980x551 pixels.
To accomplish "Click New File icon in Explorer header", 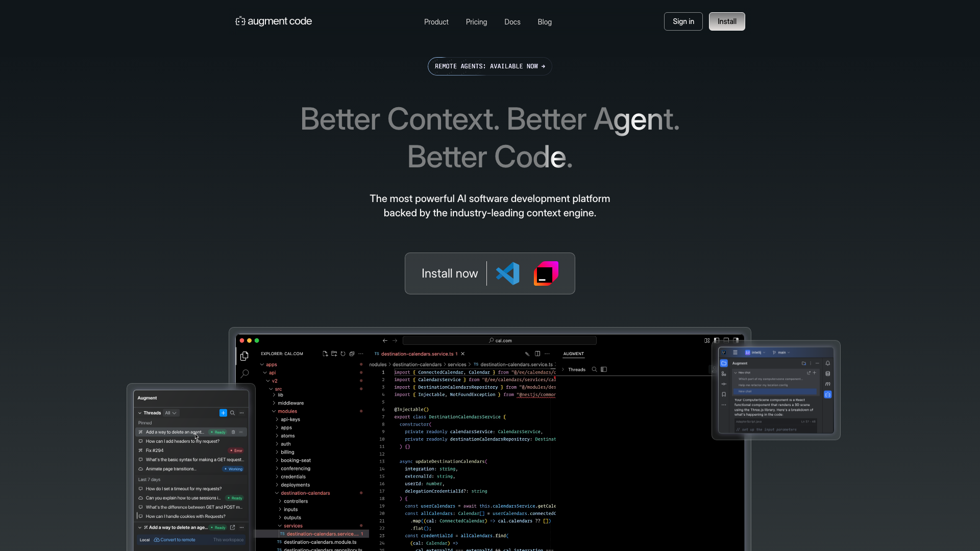I will click(325, 354).
